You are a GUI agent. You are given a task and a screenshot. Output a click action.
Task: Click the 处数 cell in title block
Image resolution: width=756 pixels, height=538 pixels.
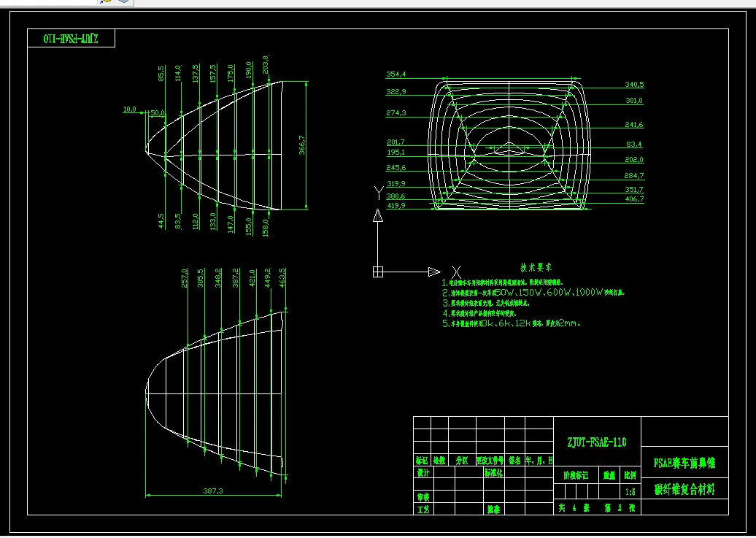(439, 461)
